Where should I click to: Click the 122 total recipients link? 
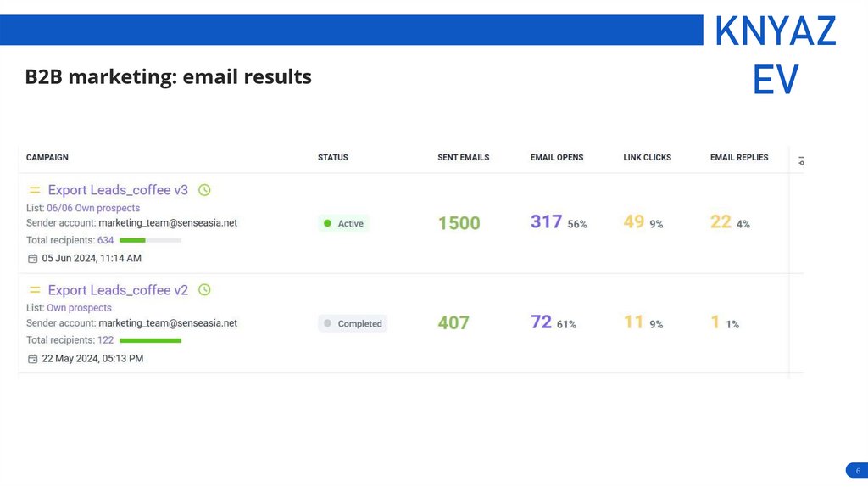105,340
